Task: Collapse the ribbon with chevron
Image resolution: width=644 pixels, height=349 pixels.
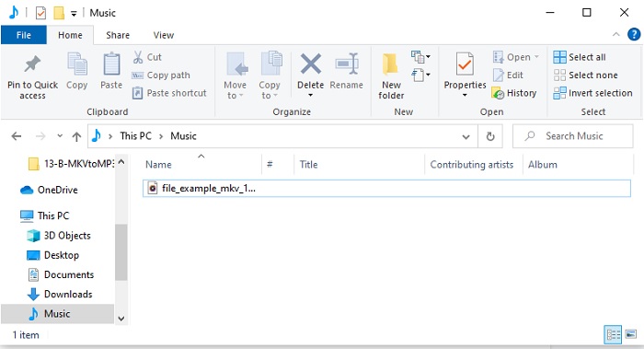Action: coord(616,34)
